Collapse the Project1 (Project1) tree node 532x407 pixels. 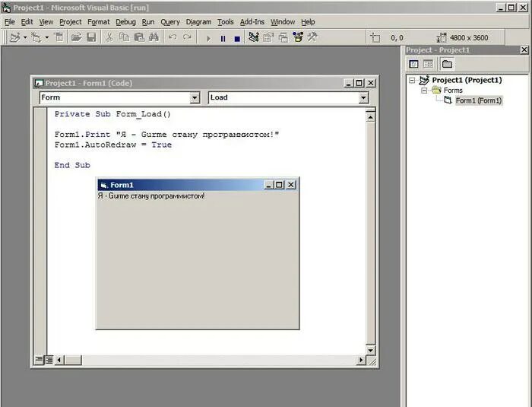[412, 81]
